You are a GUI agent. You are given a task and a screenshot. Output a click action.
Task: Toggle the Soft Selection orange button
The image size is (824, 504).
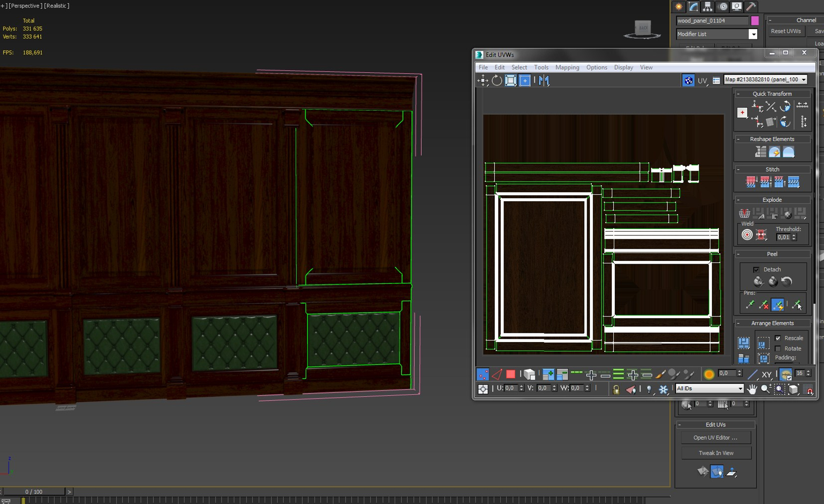pos(709,374)
